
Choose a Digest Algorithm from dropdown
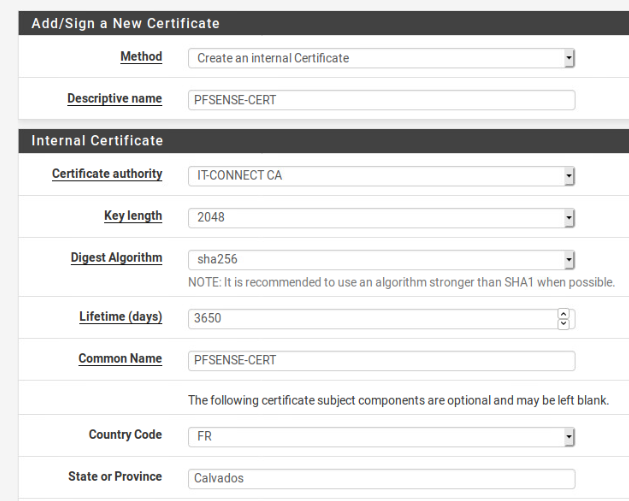coord(381,259)
